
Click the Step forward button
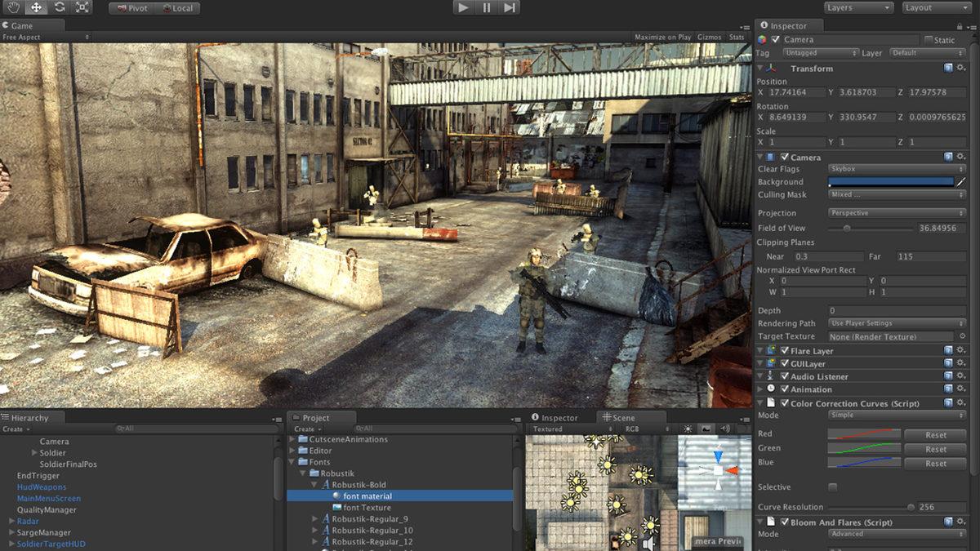coord(510,7)
